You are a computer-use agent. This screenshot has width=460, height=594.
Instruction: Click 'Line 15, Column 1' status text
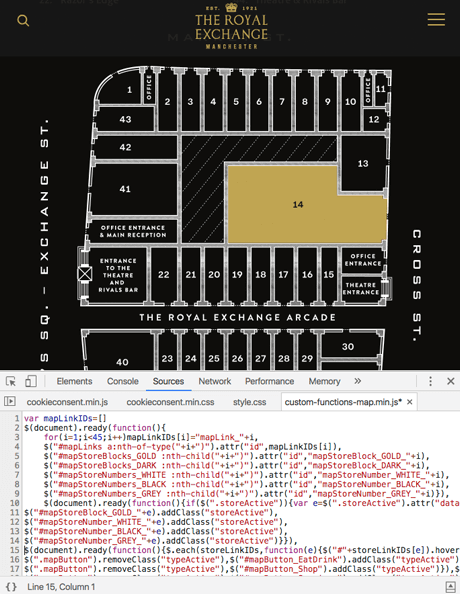[61, 587]
